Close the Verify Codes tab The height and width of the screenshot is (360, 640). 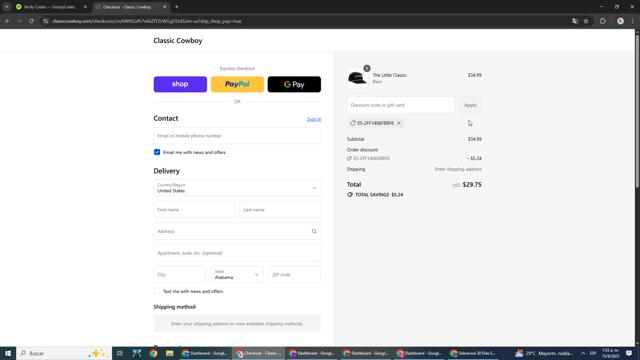coord(85,7)
